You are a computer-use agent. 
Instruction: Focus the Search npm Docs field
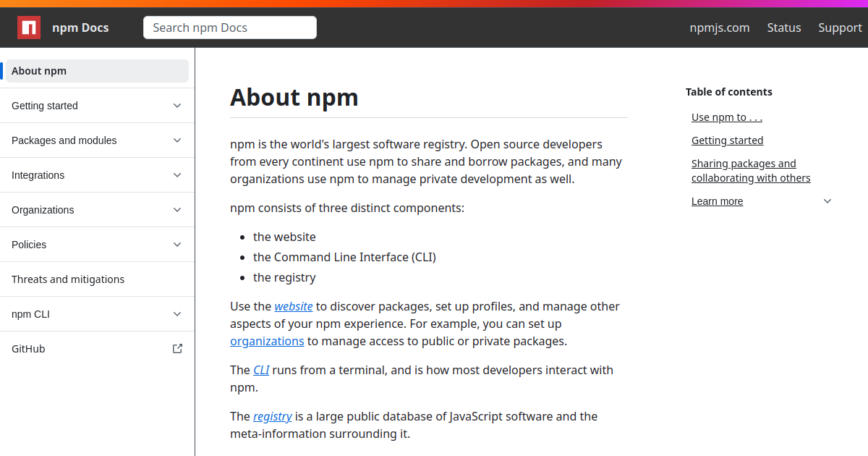pyautogui.click(x=230, y=28)
